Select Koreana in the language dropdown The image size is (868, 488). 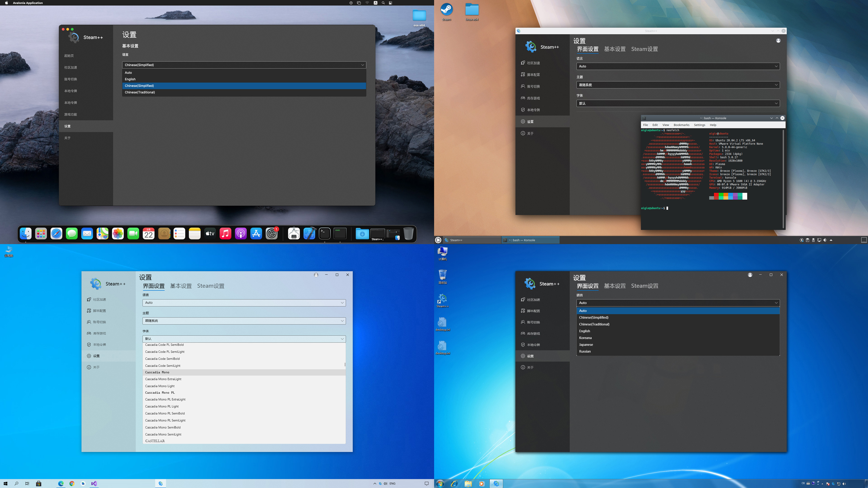click(585, 338)
